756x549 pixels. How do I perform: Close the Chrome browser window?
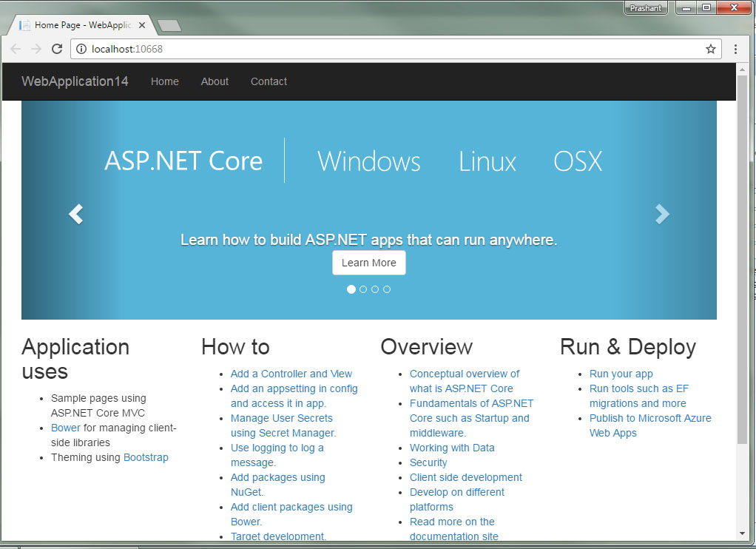click(x=734, y=8)
